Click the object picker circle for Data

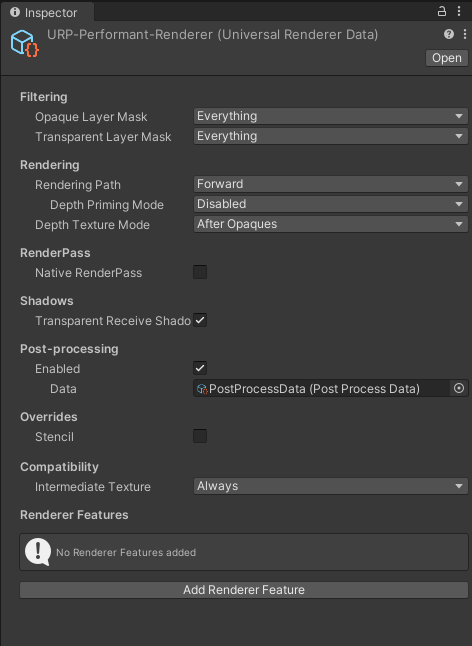pyautogui.click(x=459, y=388)
